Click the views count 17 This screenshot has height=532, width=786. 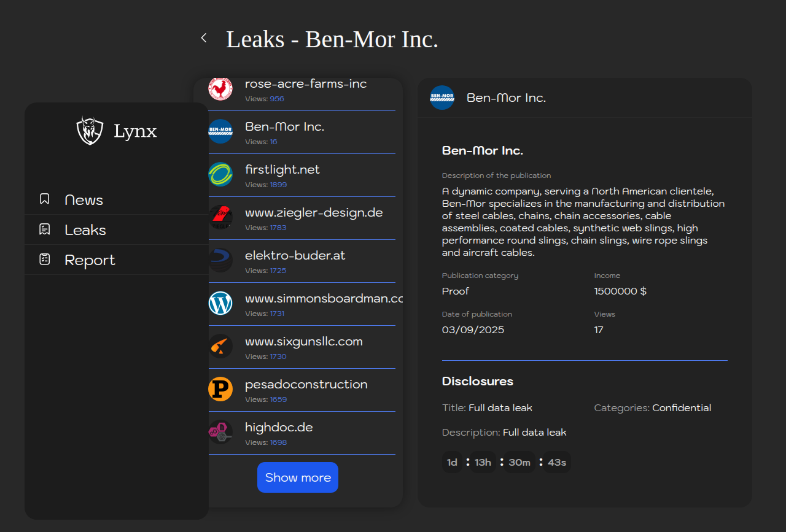click(599, 330)
